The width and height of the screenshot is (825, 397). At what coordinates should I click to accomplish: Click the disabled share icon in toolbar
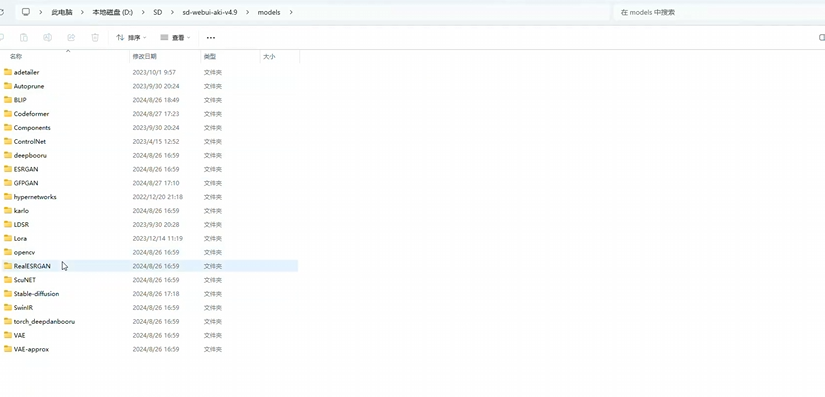coord(71,37)
